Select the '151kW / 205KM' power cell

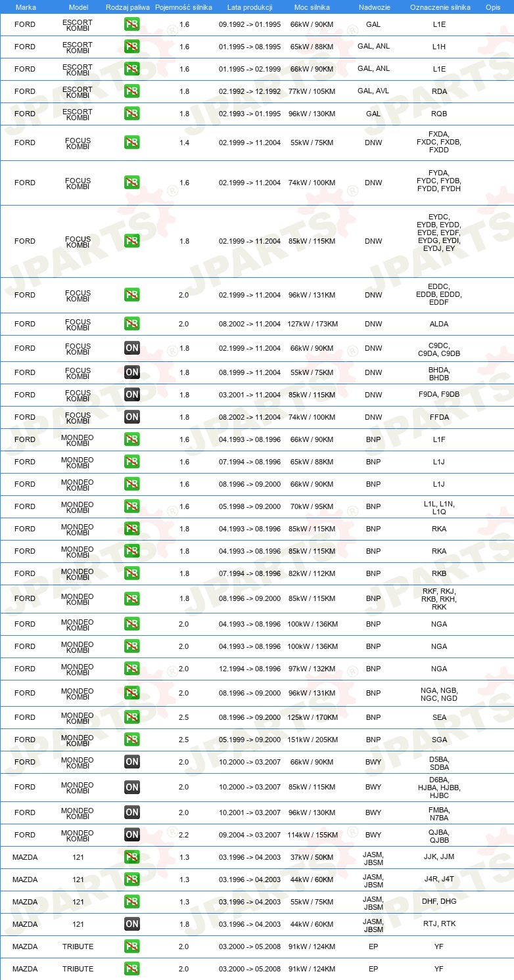click(313, 740)
